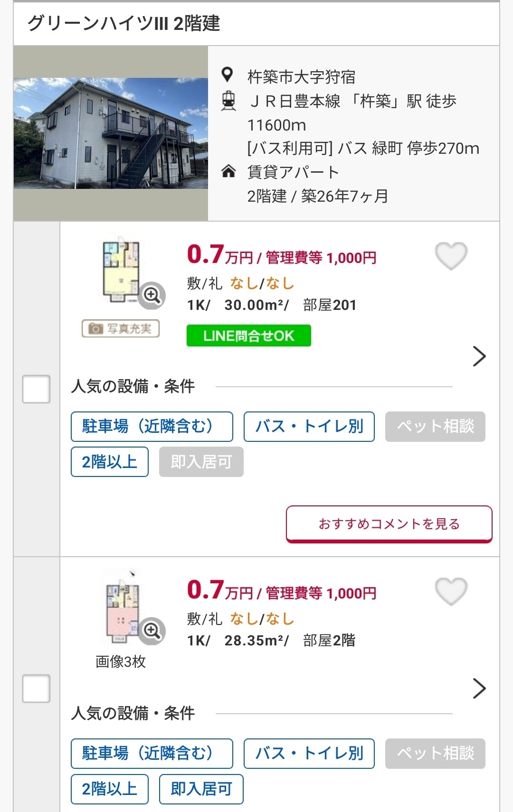513x812 pixels.
Task: Select the 即入居可 tag in second listing
Action: 201,789
